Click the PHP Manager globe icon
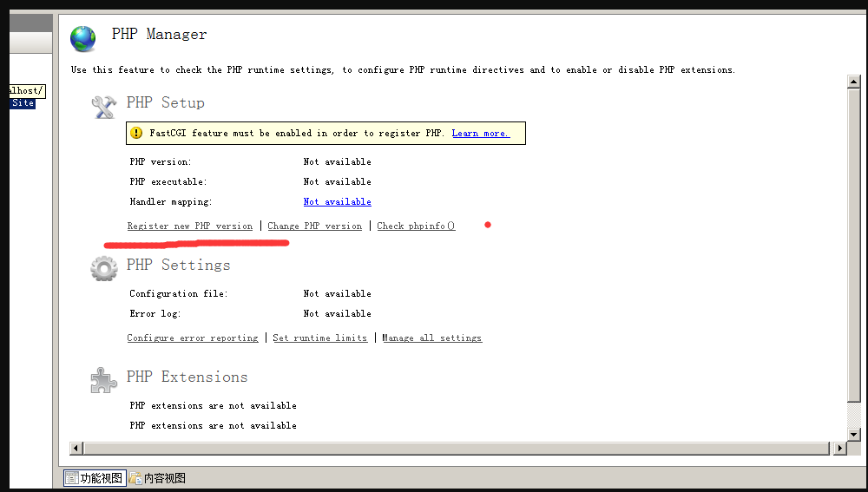868x492 pixels. coord(83,39)
